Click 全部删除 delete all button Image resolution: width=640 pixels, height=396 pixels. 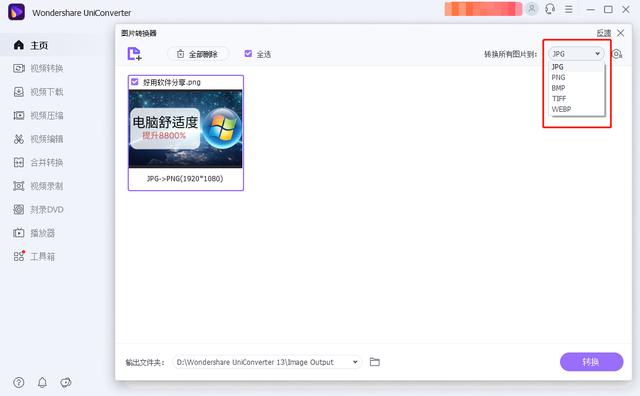pos(198,54)
